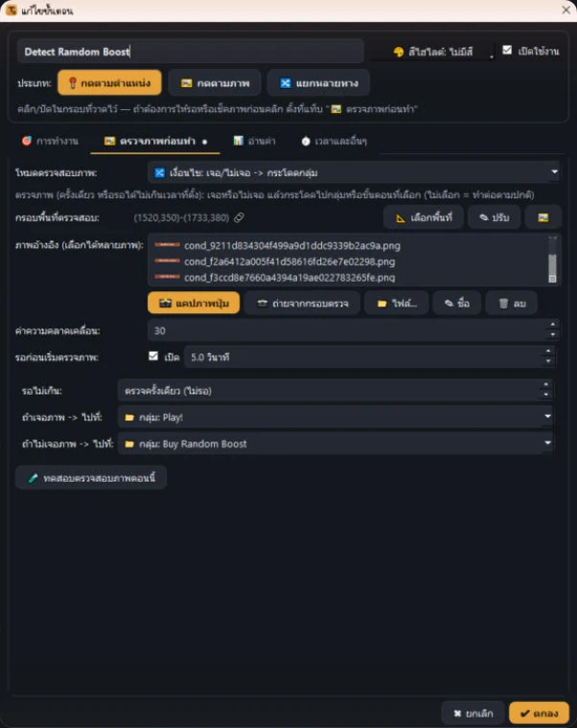This screenshot has width=577, height=728.
Task: Click the ยกเลิก cancel button
Action: (x=473, y=713)
